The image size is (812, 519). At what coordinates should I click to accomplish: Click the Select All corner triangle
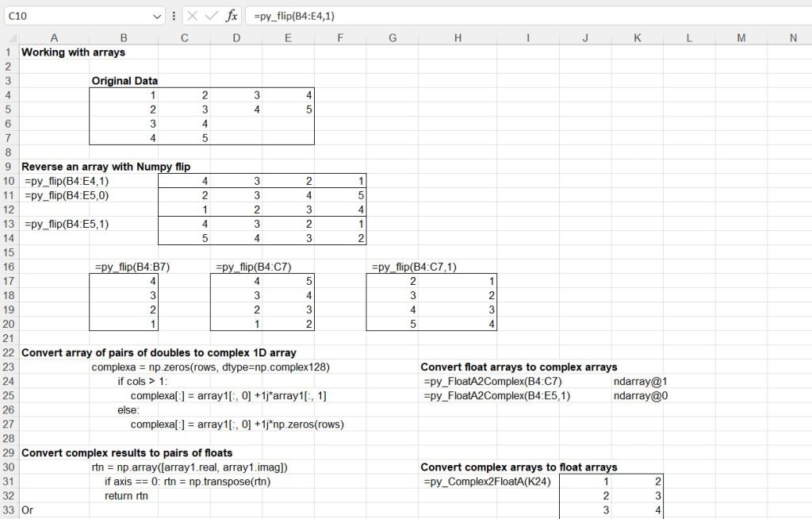point(9,38)
